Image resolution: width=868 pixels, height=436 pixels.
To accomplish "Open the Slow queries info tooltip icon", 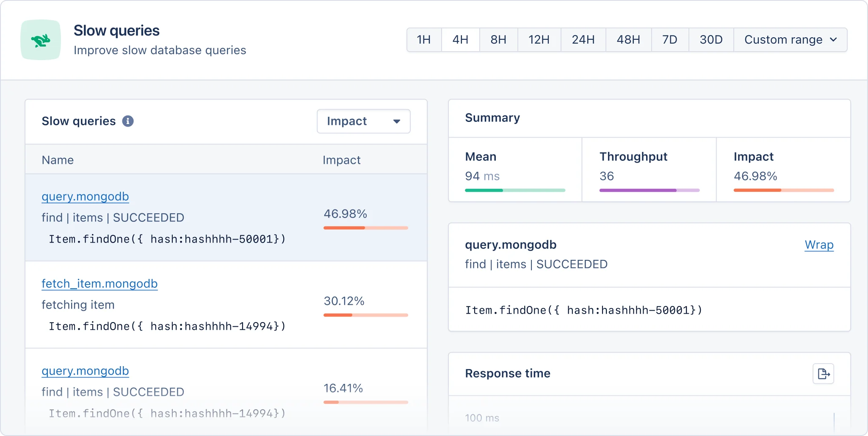I will (x=128, y=121).
